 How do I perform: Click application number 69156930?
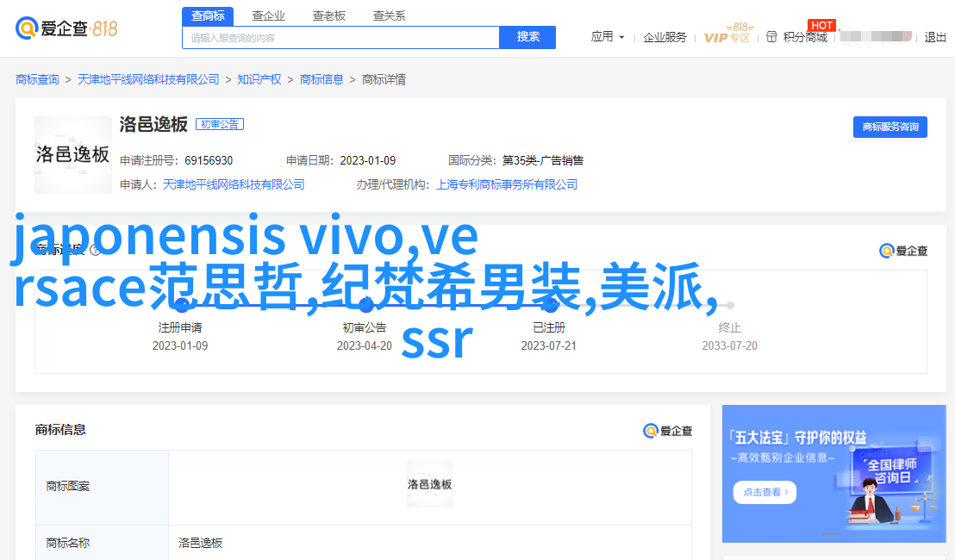(x=209, y=161)
